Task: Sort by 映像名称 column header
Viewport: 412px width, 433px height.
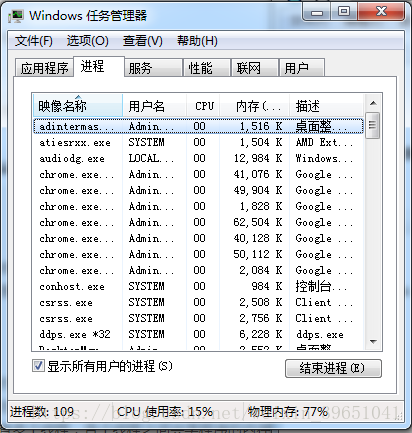Action: coord(78,106)
